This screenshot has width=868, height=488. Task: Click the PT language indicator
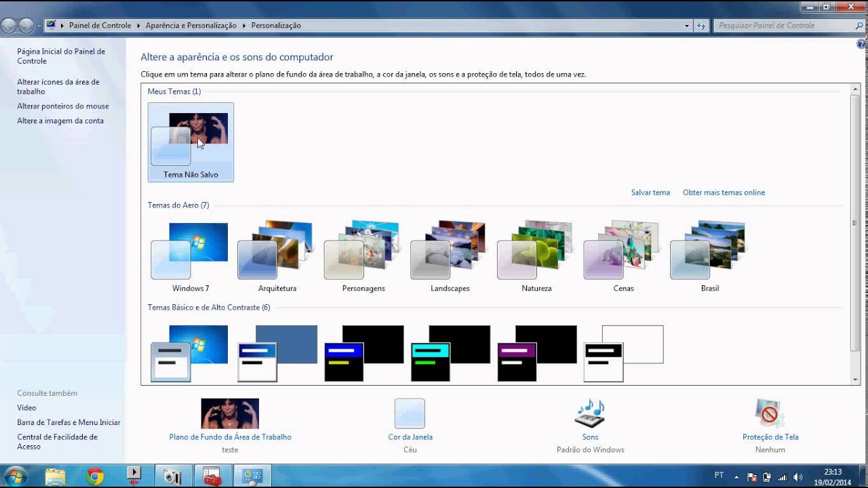click(719, 475)
